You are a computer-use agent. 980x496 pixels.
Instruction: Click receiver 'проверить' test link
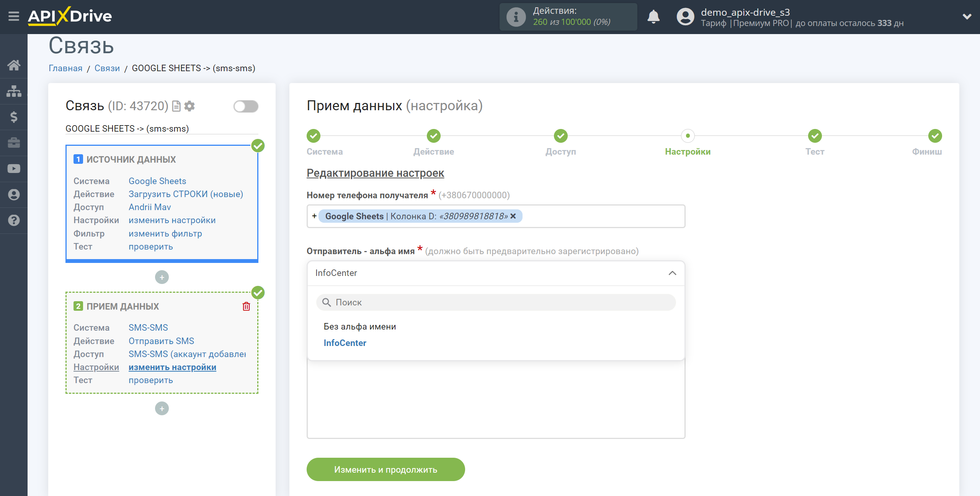[x=150, y=380]
